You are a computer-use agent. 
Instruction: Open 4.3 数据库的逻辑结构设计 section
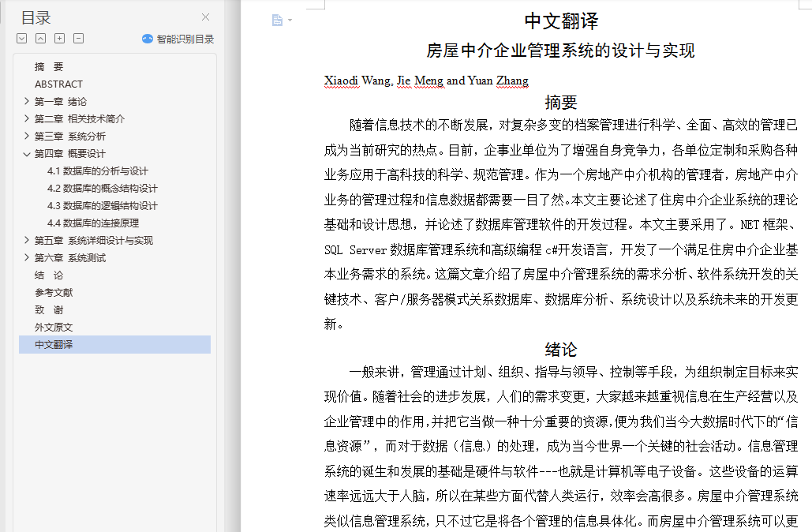(102, 206)
